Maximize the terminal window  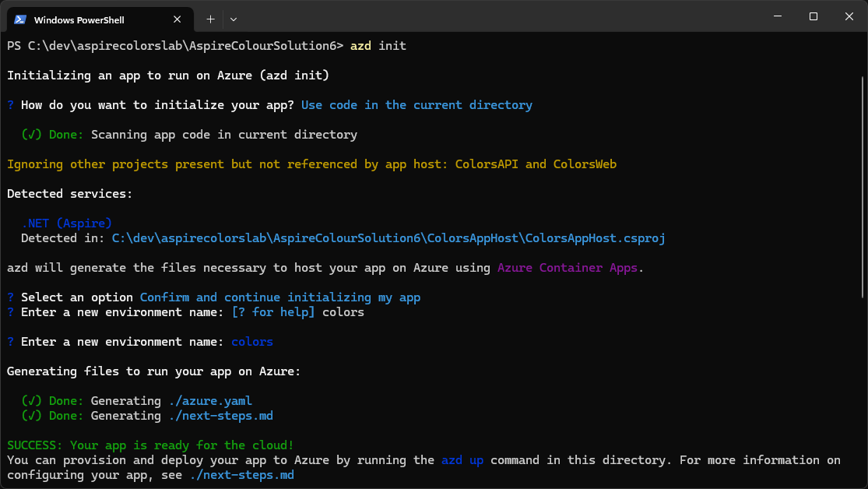(813, 16)
